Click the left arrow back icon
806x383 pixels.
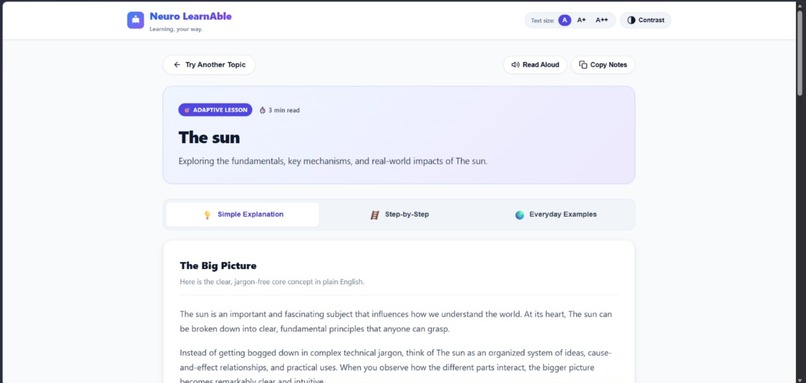pos(177,65)
